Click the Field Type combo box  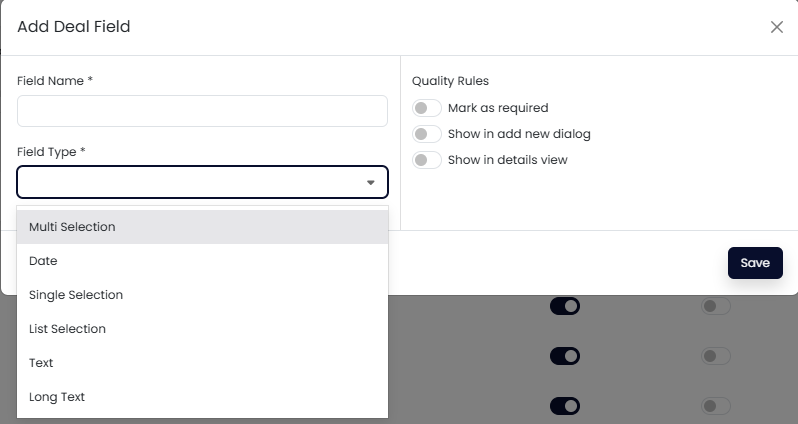click(x=190, y=182)
